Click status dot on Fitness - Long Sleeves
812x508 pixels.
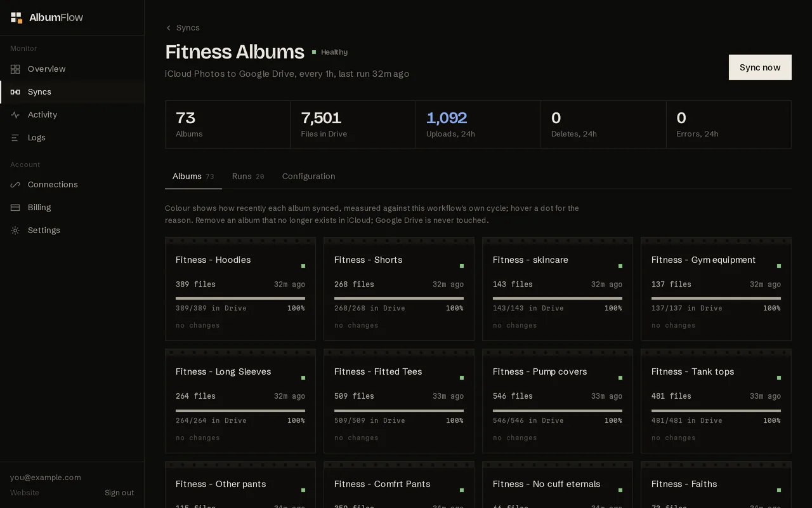[303, 378]
